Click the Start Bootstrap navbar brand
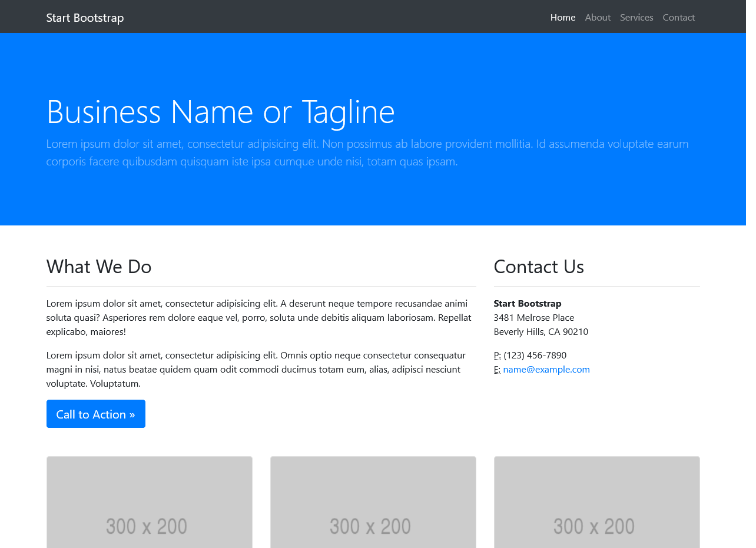 (x=85, y=18)
